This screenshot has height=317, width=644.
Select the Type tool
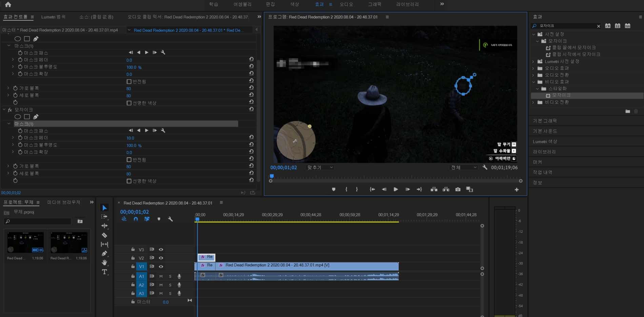[x=104, y=272]
